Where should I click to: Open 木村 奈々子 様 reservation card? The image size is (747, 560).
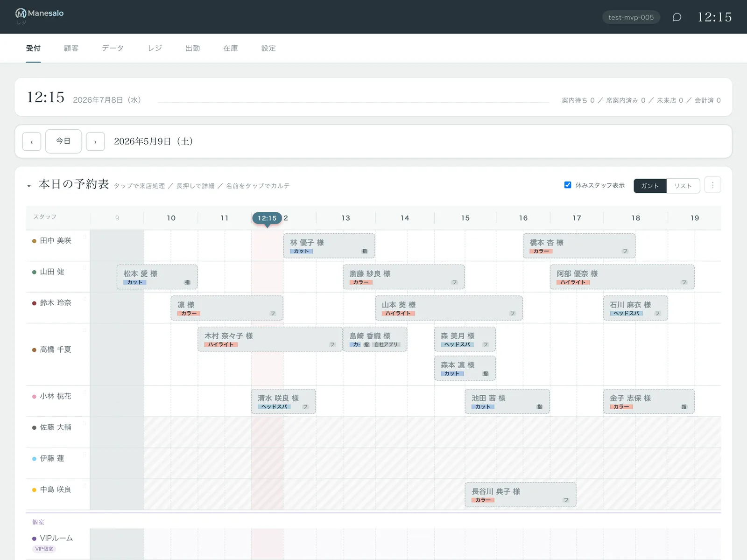coord(270,339)
